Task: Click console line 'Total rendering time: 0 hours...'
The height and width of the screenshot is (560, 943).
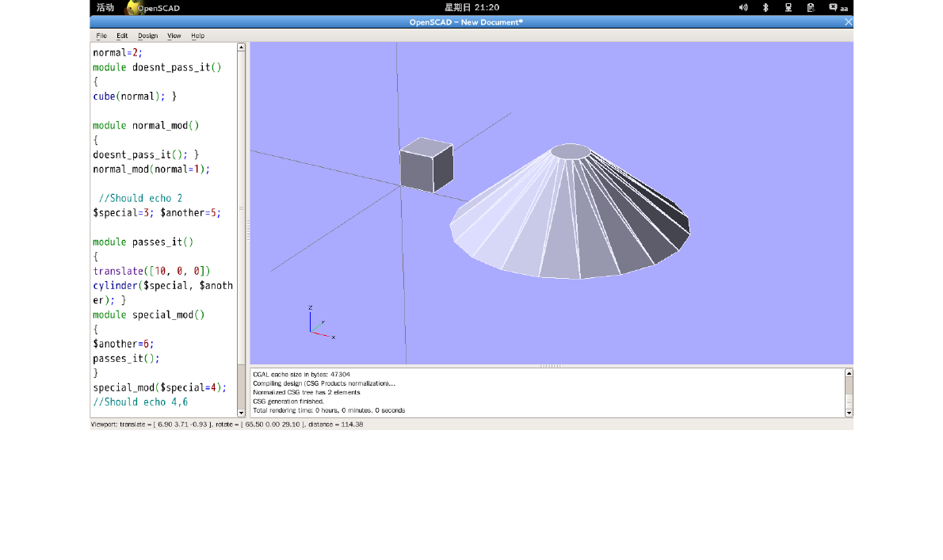Action: 329,410
